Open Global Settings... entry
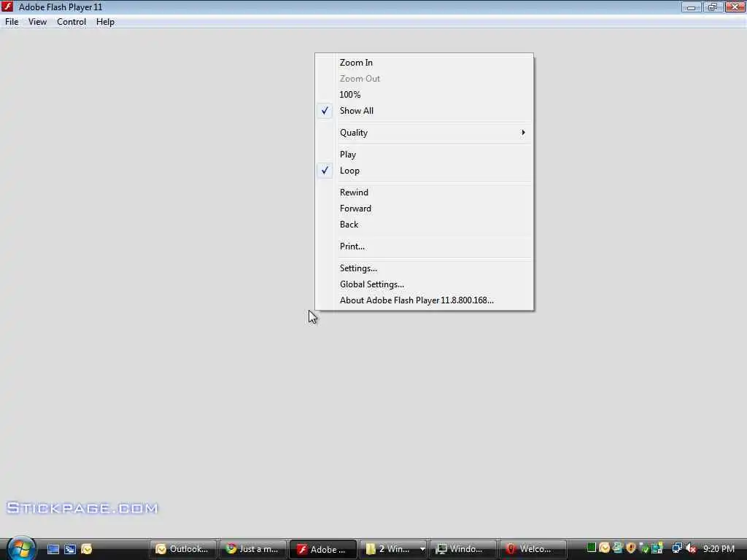The width and height of the screenshot is (747, 560). pos(424,284)
